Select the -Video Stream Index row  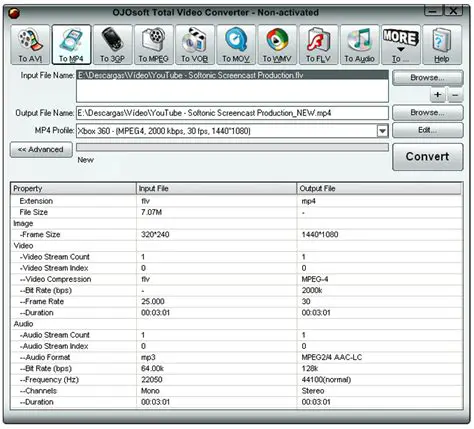(236, 268)
